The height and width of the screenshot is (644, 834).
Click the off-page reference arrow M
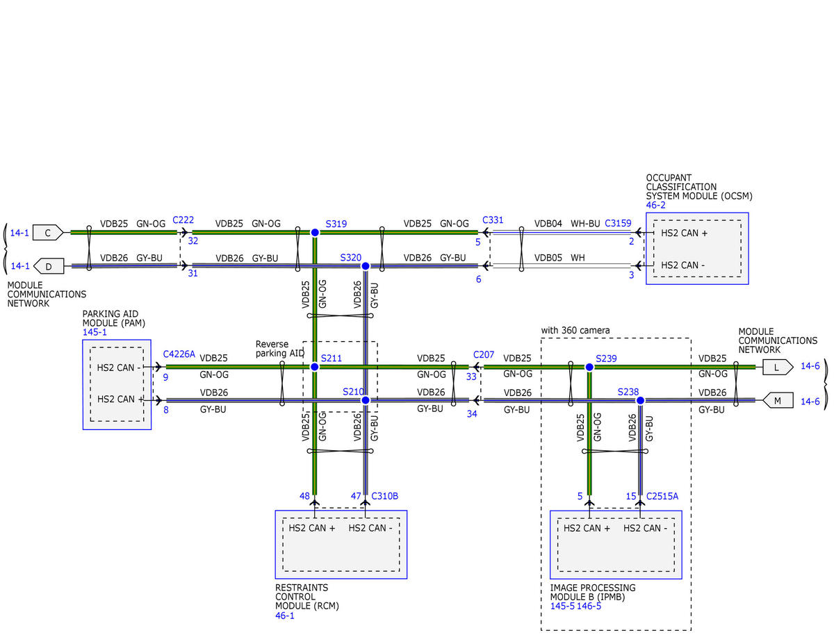click(x=777, y=401)
